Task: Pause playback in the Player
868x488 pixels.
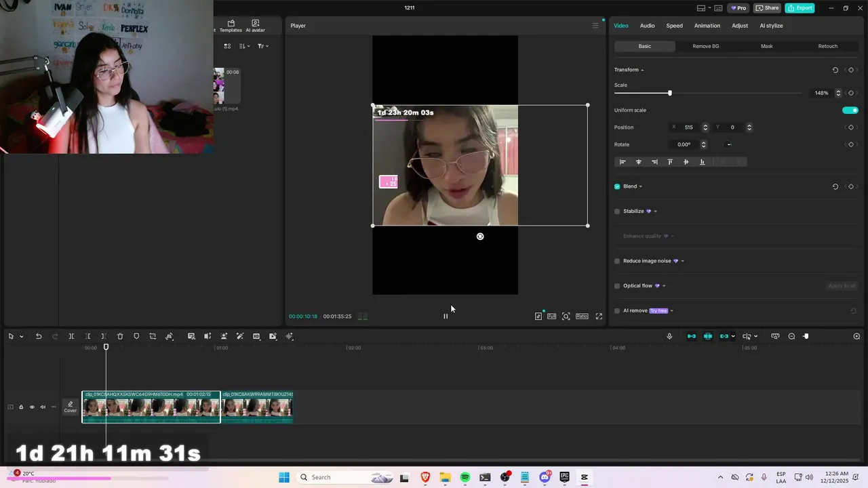Action: tap(446, 317)
